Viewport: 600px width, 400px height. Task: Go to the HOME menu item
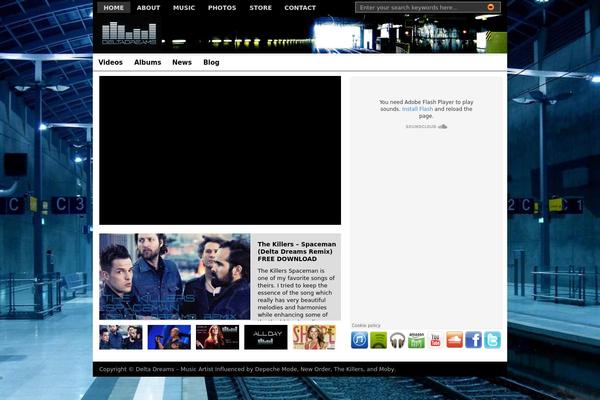(114, 8)
